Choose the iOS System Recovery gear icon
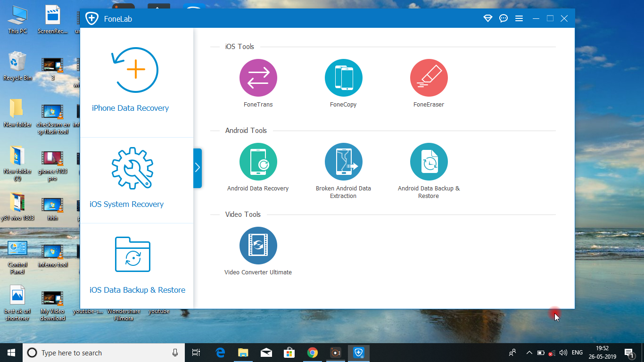Image resolution: width=644 pixels, height=362 pixels. click(x=132, y=168)
